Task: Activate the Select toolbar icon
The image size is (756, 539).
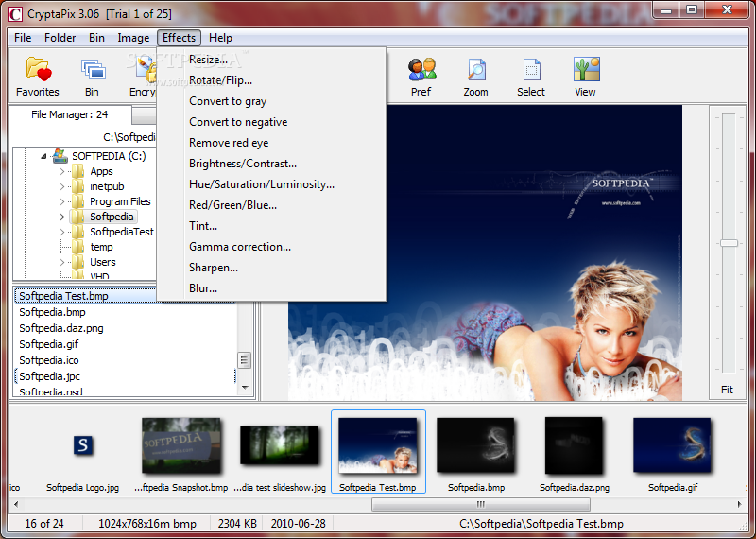Action: click(531, 77)
